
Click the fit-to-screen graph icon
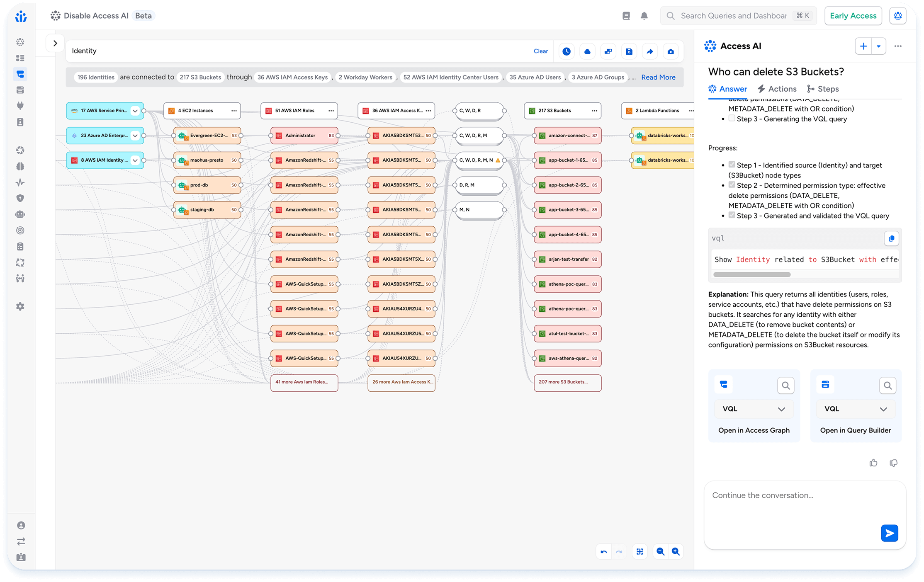click(x=640, y=552)
